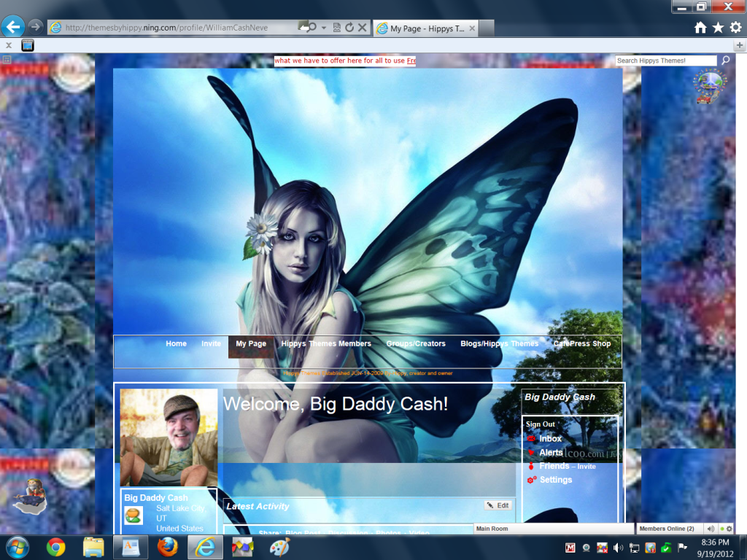Close the toolbar with the small X
This screenshot has width=747, height=560.
pos(9,45)
